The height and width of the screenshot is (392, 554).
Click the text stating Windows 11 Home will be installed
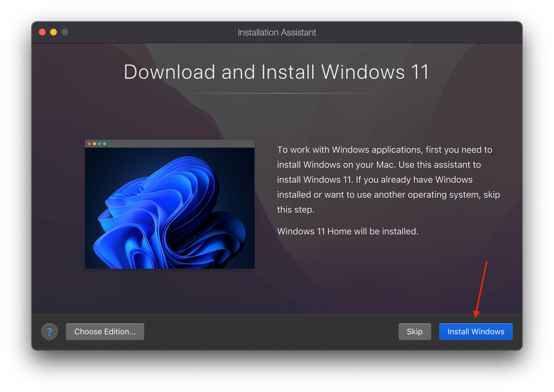pyautogui.click(x=348, y=231)
